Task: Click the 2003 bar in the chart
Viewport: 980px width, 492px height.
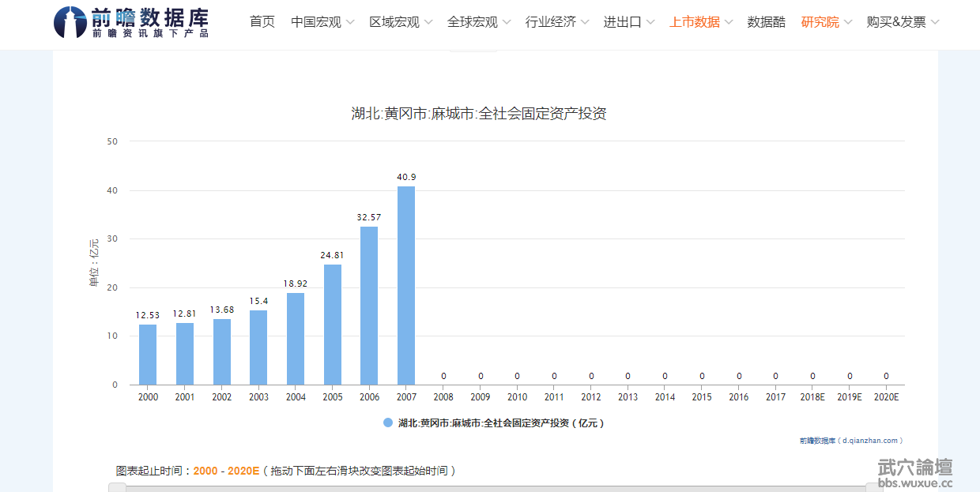Action: point(258,347)
